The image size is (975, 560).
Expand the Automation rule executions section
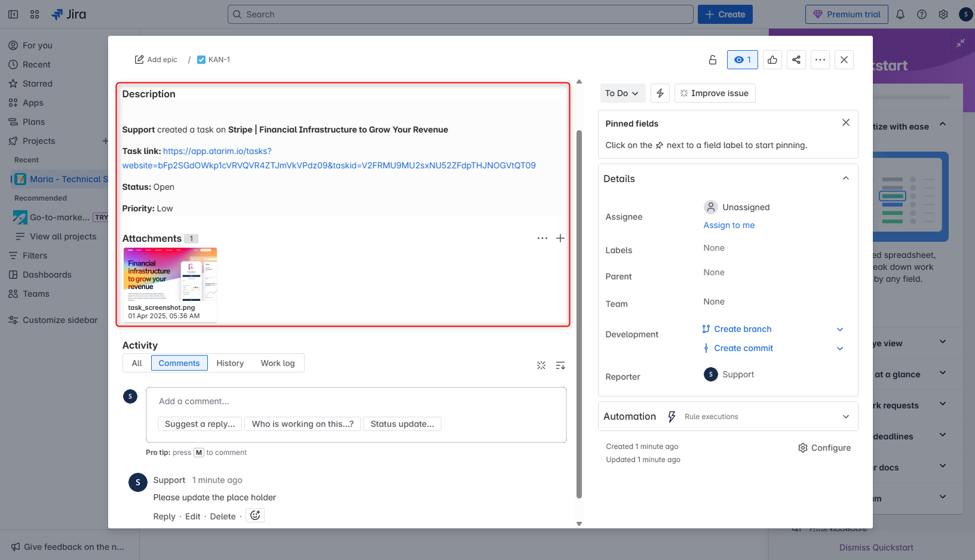[x=846, y=417]
